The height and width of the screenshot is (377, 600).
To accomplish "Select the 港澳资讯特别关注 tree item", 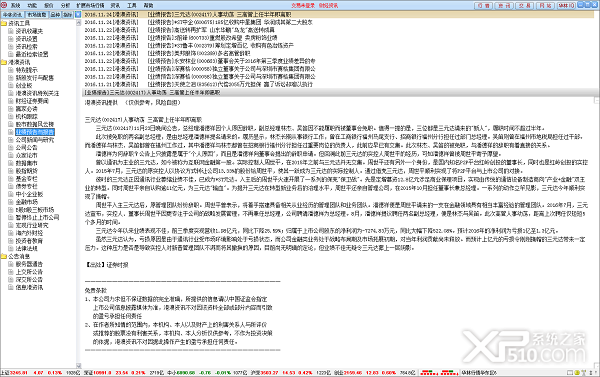I will pos(37,93).
